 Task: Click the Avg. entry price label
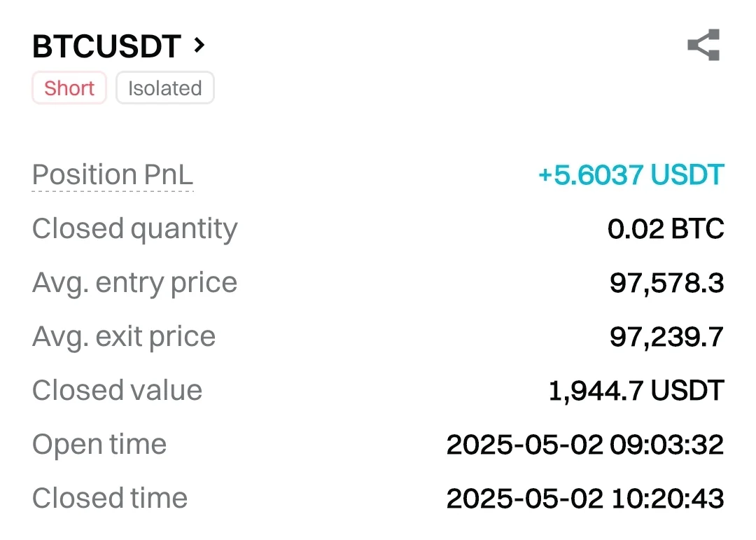point(134,283)
